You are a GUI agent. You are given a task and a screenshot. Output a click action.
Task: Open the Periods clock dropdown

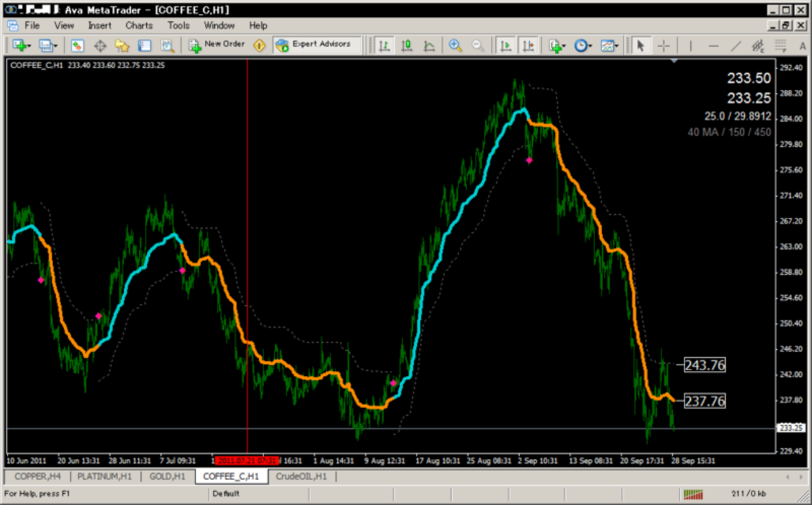coord(582,46)
